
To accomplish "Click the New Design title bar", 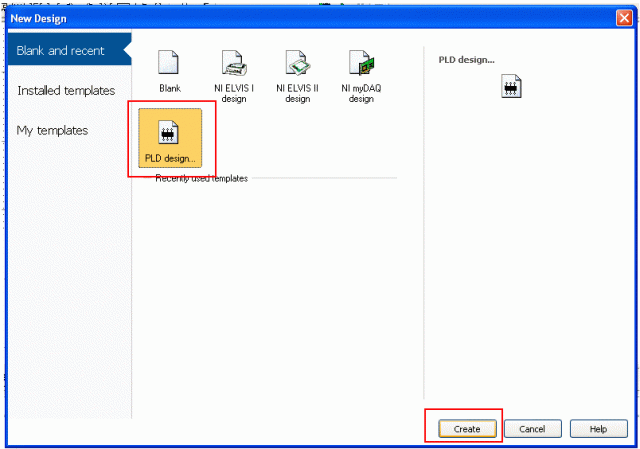I will tap(300, 15).
